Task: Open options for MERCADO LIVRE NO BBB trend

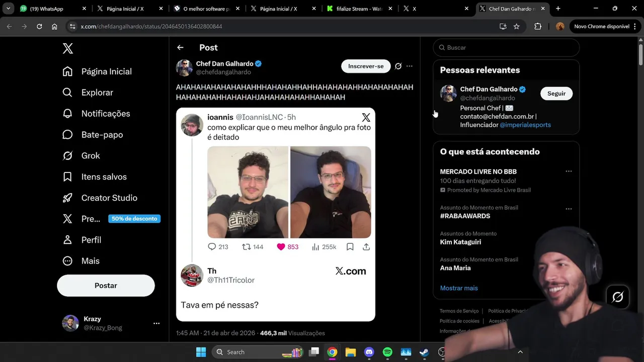Action: [569, 171]
